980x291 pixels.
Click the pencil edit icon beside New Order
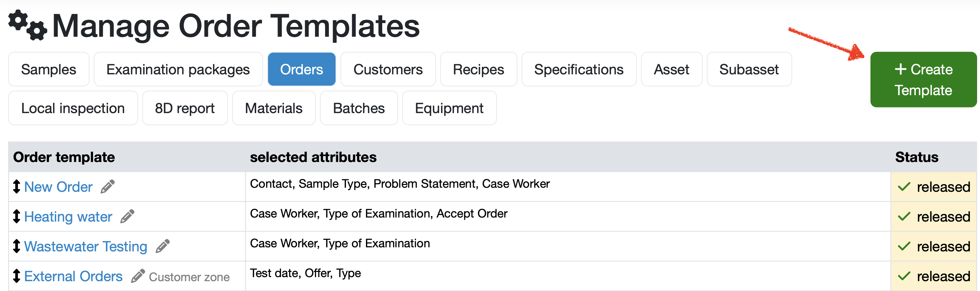point(108,187)
